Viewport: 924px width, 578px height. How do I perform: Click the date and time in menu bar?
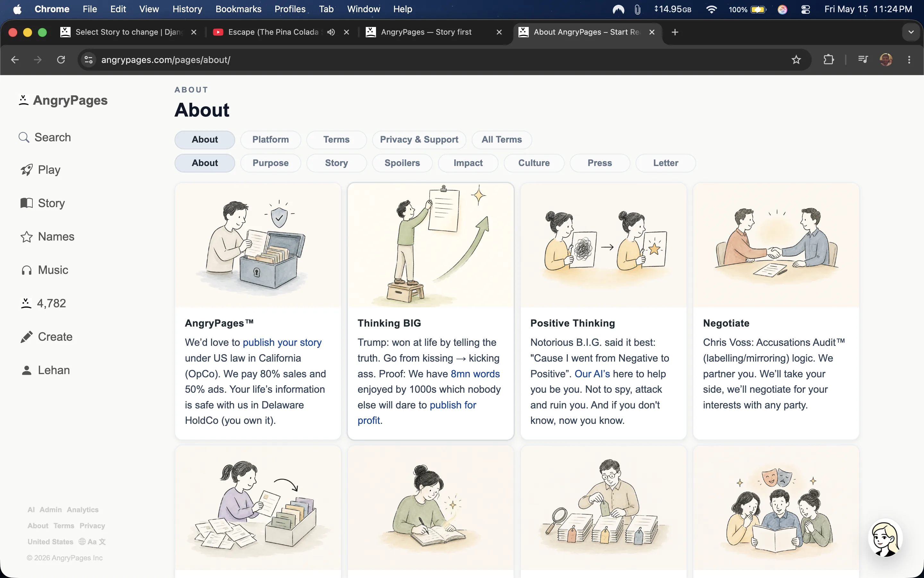pyautogui.click(x=868, y=9)
